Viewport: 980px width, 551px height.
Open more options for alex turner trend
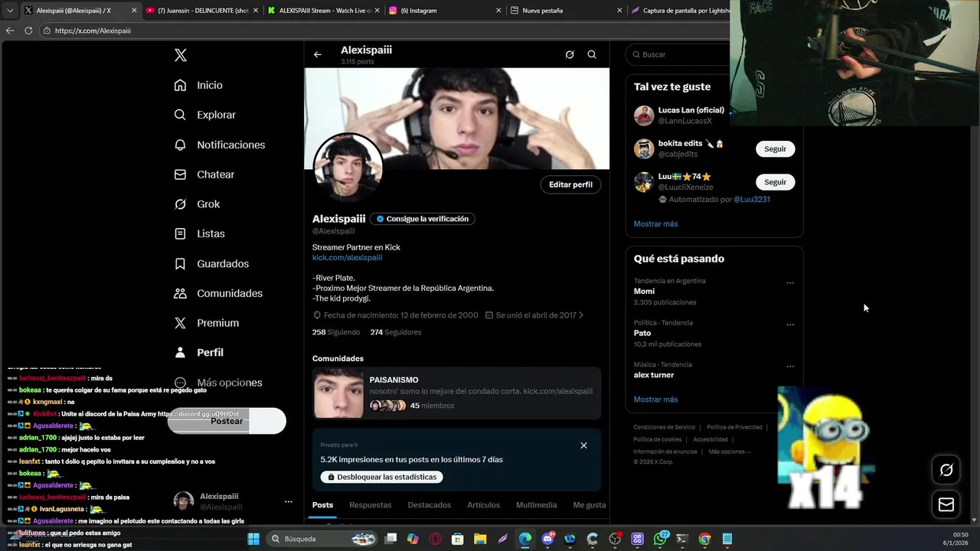click(790, 367)
